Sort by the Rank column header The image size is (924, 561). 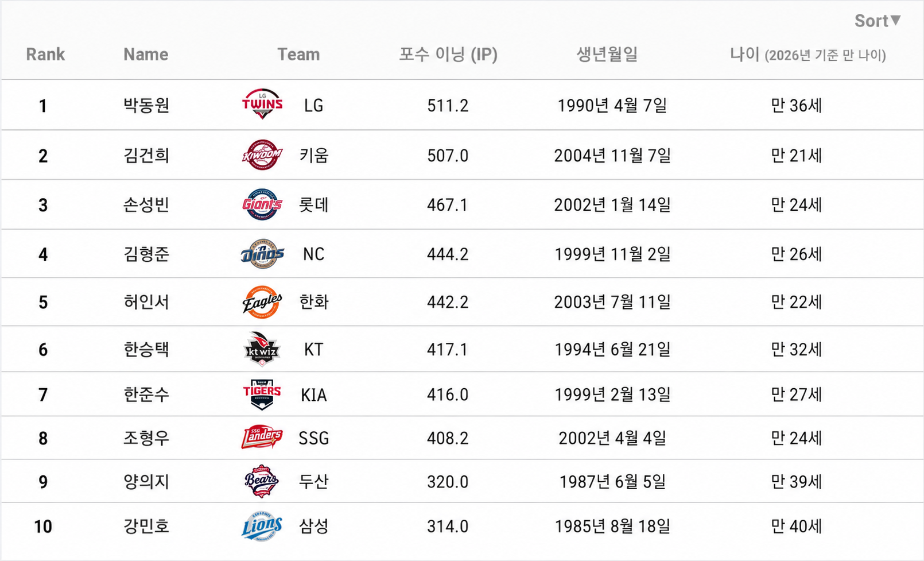(45, 55)
